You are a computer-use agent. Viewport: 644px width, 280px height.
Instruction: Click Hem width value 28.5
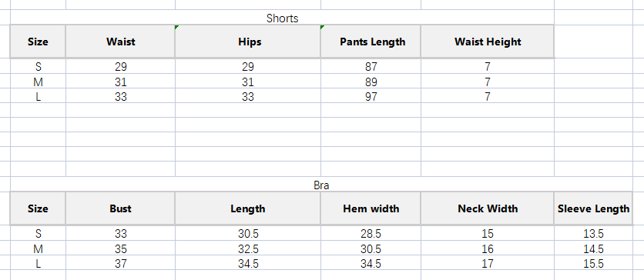(371, 234)
